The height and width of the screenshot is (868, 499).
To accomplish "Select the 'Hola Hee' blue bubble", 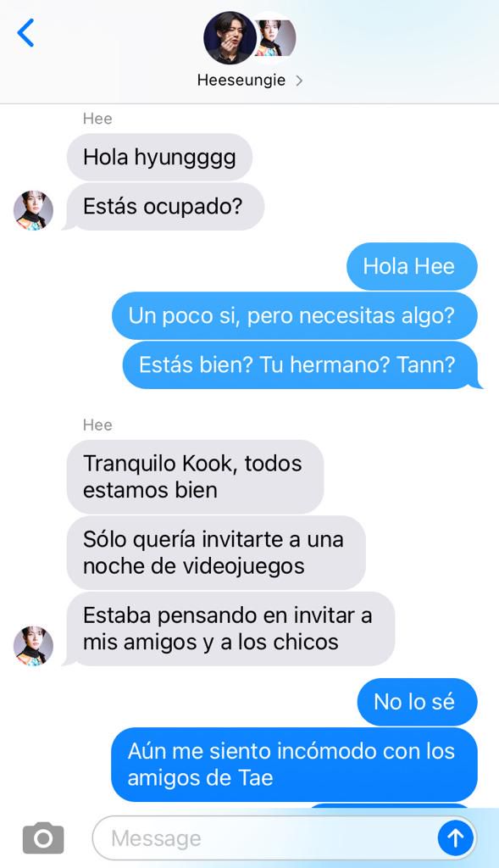I will [x=412, y=266].
